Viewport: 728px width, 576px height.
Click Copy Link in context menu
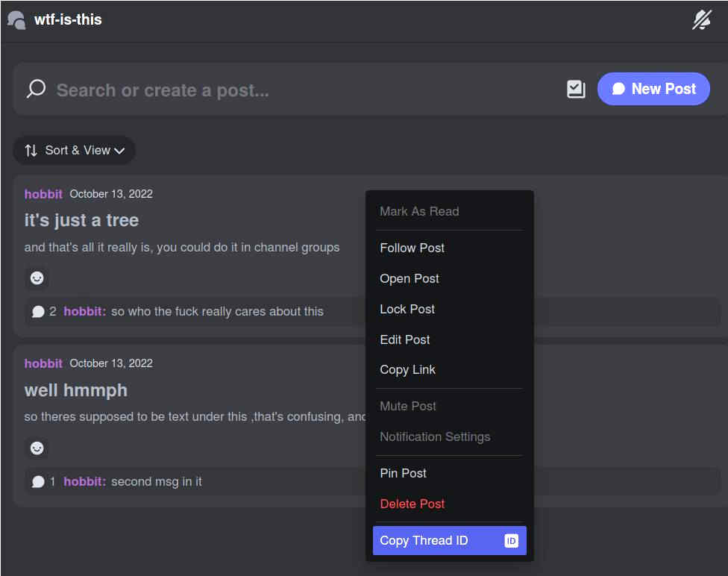click(407, 369)
